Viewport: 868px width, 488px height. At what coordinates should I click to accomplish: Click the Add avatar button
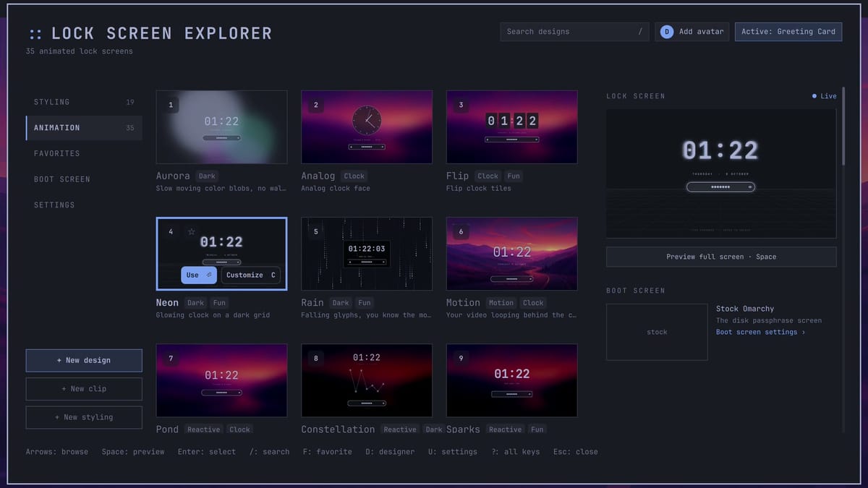[692, 32]
